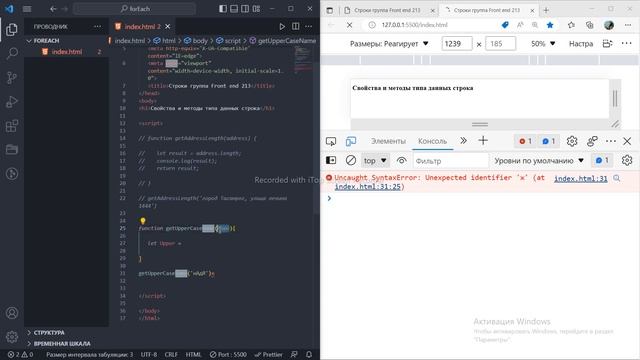Add a new DevTools tool tab
The height and width of the screenshot is (360, 640).
point(483,141)
